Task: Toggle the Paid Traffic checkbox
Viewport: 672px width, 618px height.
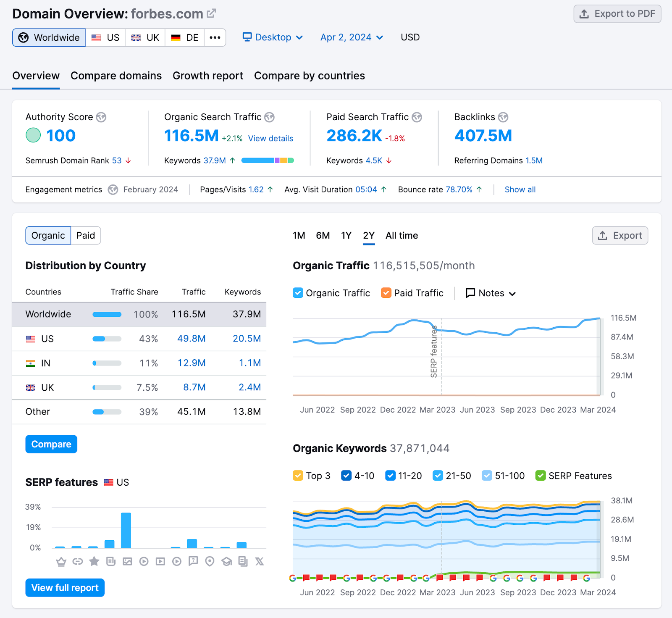Action: pyautogui.click(x=386, y=293)
